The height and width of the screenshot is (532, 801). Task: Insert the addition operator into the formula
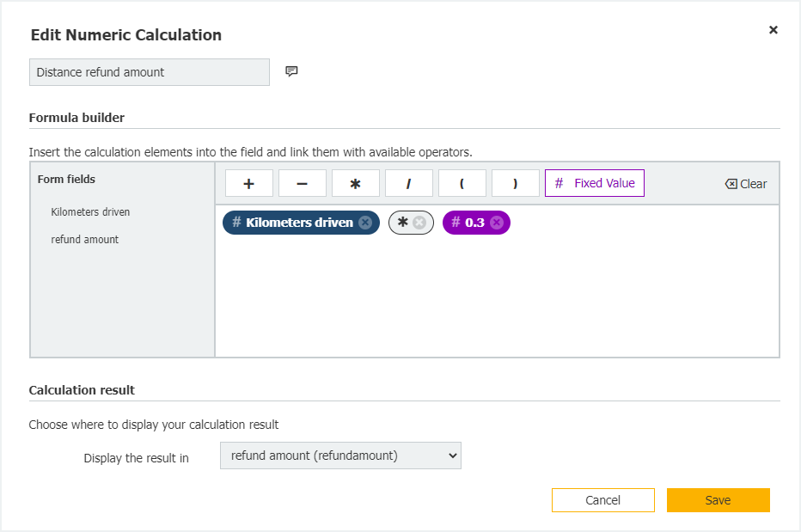pos(248,182)
